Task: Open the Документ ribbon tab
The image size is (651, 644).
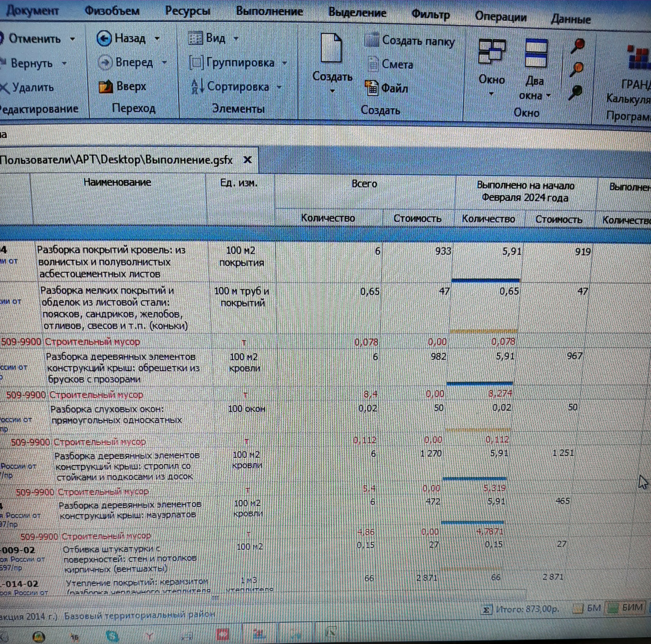Action: (32, 10)
